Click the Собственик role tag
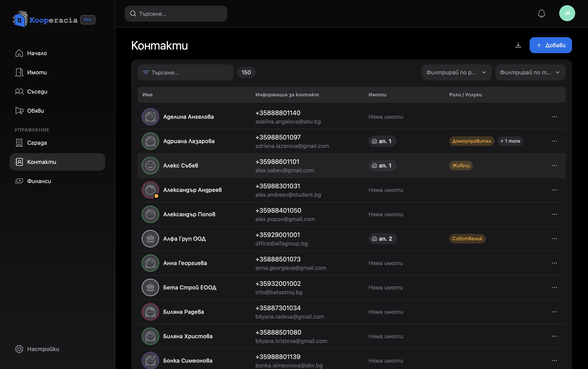The image size is (588, 369). pos(467,239)
